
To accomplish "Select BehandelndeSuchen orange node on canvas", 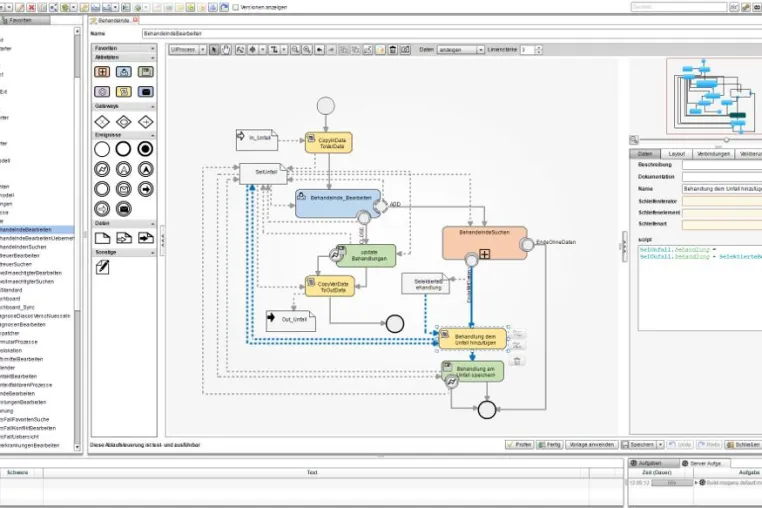I will coord(484,242).
